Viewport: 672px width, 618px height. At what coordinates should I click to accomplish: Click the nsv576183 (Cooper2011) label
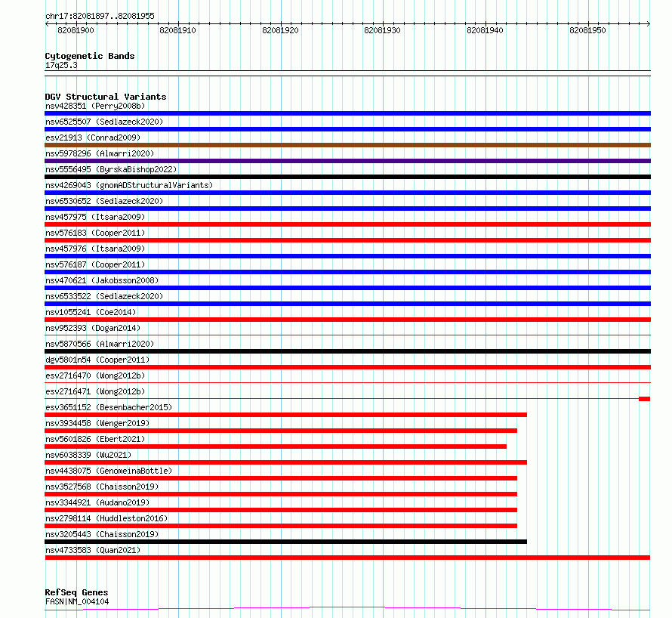coord(95,233)
